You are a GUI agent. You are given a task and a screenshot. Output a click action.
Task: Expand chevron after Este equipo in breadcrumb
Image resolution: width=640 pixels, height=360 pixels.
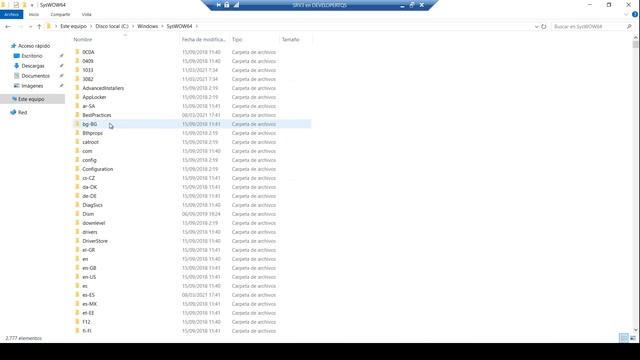pyautogui.click(x=91, y=26)
